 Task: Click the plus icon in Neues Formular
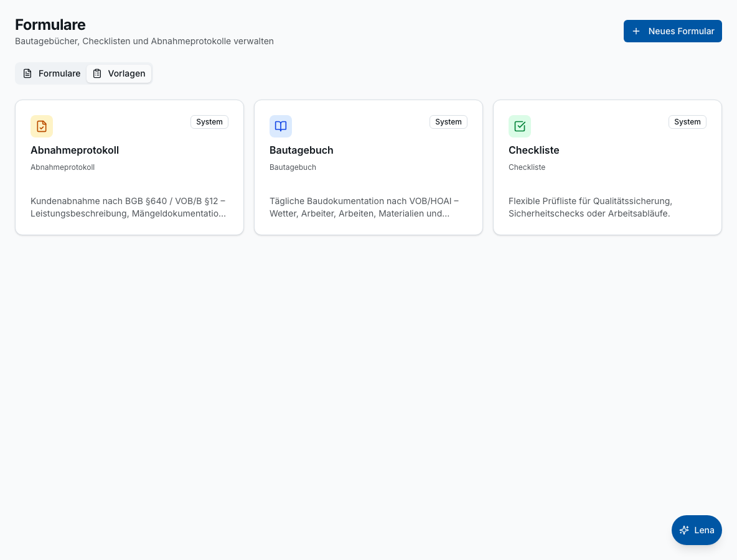tap(636, 31)
